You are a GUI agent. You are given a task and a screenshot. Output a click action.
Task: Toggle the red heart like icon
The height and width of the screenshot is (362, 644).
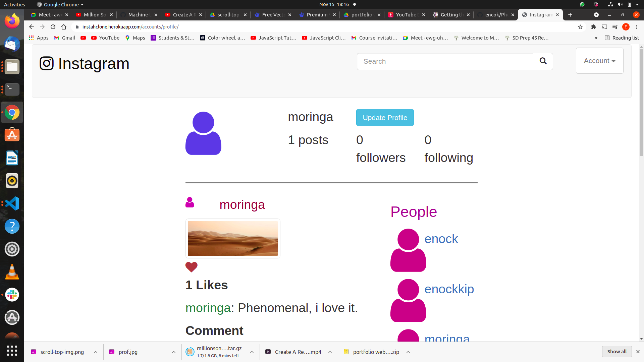(x=191, y=267)
